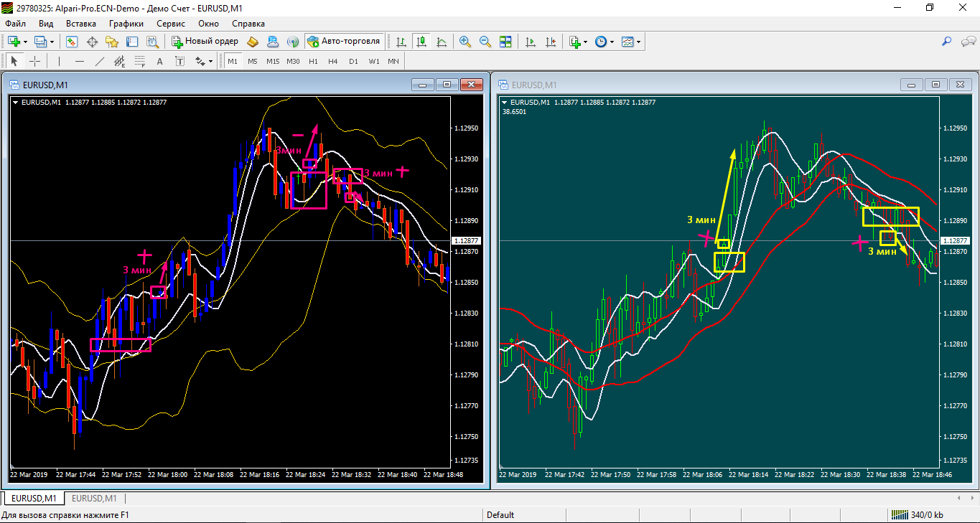Select the D1 timeframe
Image resolution: width=980 pixels, height=523 pixels.
tap(353, 61)
